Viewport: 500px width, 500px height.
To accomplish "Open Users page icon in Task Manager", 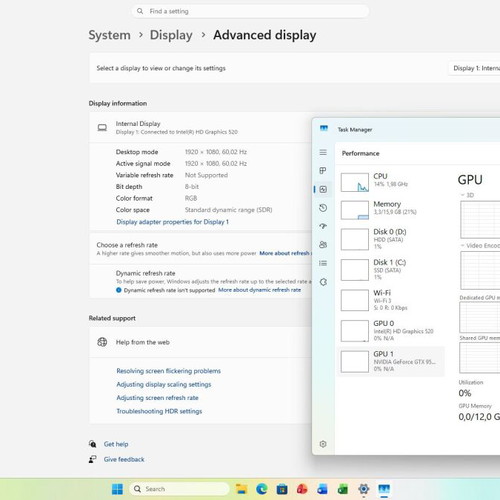I will (323, 245).
